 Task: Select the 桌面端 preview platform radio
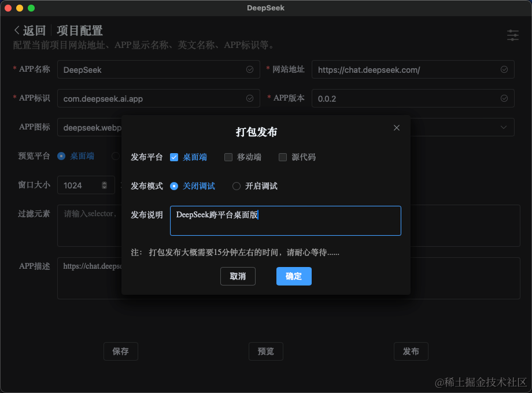pos(61,156)
